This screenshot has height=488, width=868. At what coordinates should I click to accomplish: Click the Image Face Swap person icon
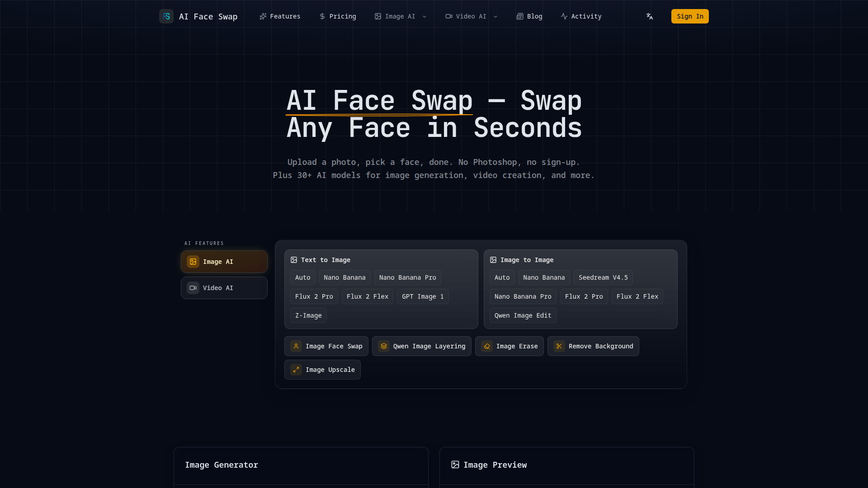click(x=296, y=346)
